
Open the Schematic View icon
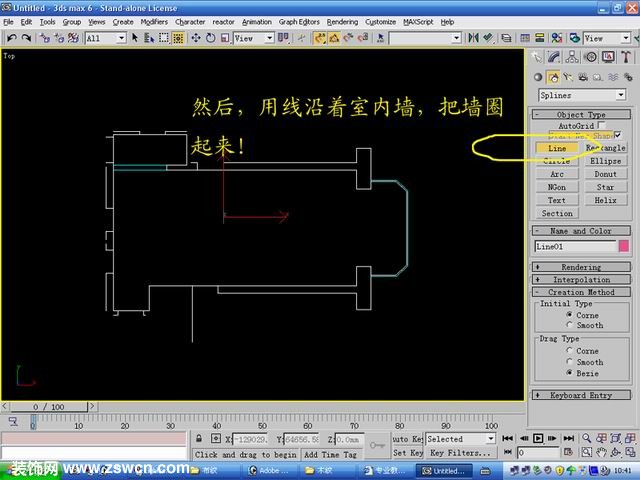540,38
